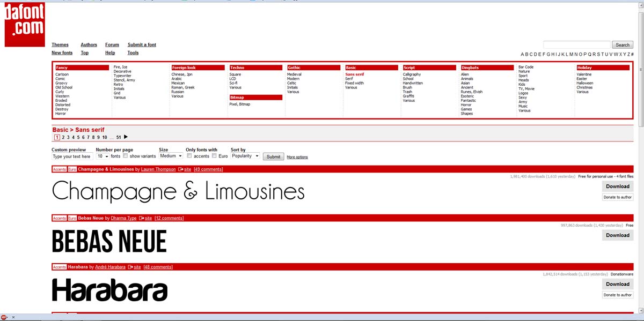Tick the accents filter checkbox
The width and height of the screenshot is (644, 321).
coord(189,156)
